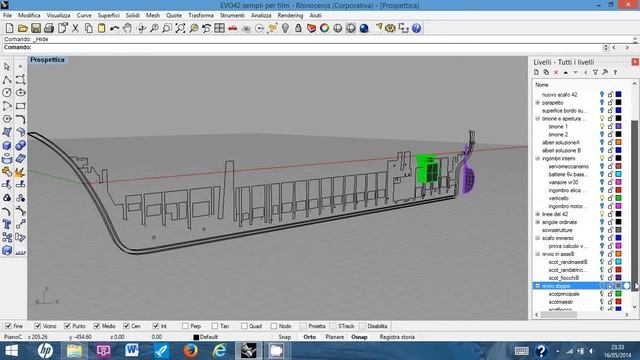The image size is (640, 360).
Task: Select the rectangle tool in sidebar
Action: (20, 106)
